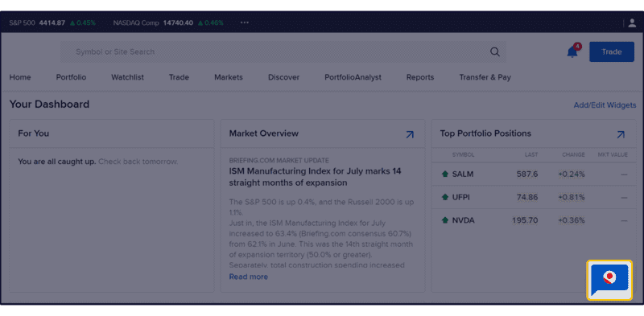Show more indices via ellipsis

click(245, 23)
